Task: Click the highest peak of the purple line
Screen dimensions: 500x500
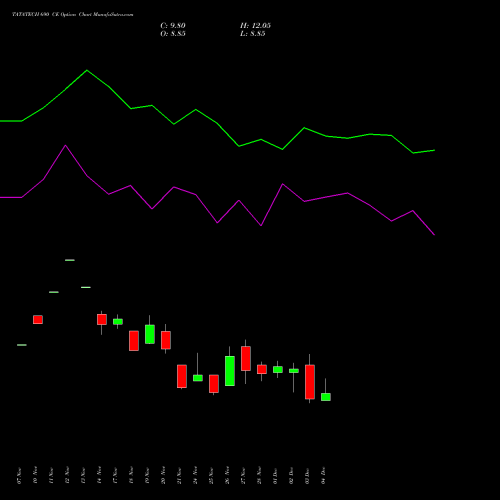Action: [65, 145]
